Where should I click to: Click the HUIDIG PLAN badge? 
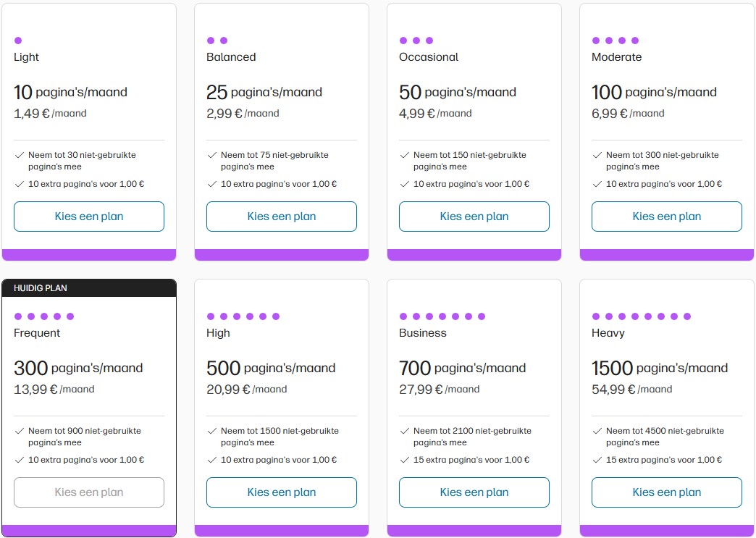click(x=41, y=288)
